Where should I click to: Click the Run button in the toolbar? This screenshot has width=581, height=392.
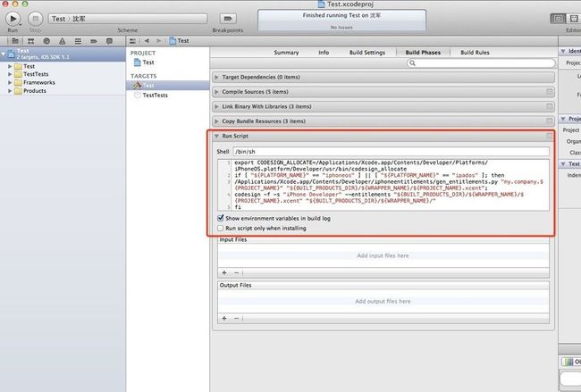pos(13,19)
